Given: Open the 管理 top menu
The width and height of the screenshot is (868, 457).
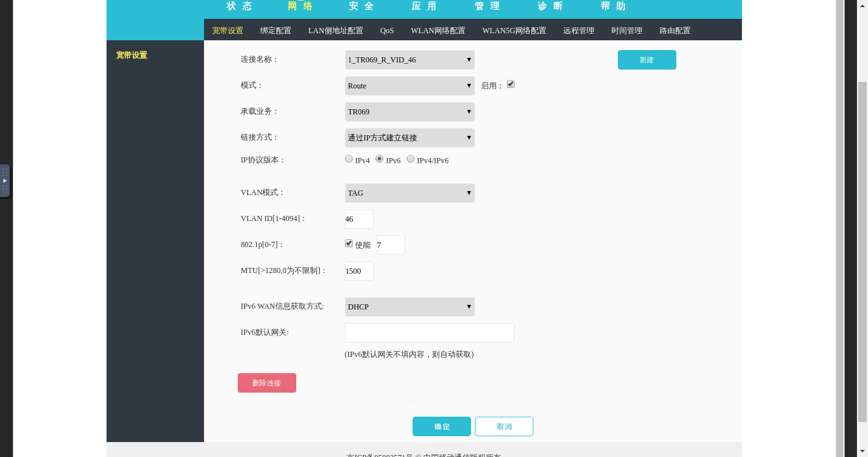Looking at the screenshot, I should [x=487, y=7].
